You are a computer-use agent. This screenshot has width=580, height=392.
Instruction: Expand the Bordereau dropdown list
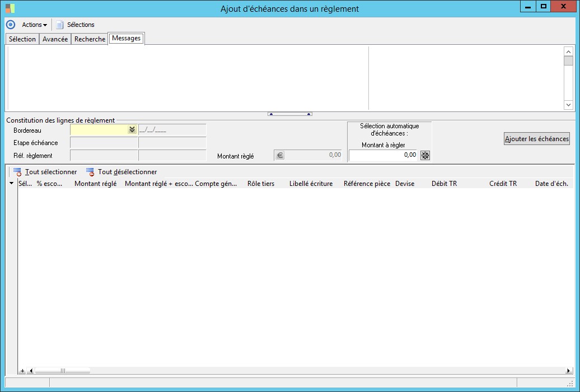[x=132, y=129]
